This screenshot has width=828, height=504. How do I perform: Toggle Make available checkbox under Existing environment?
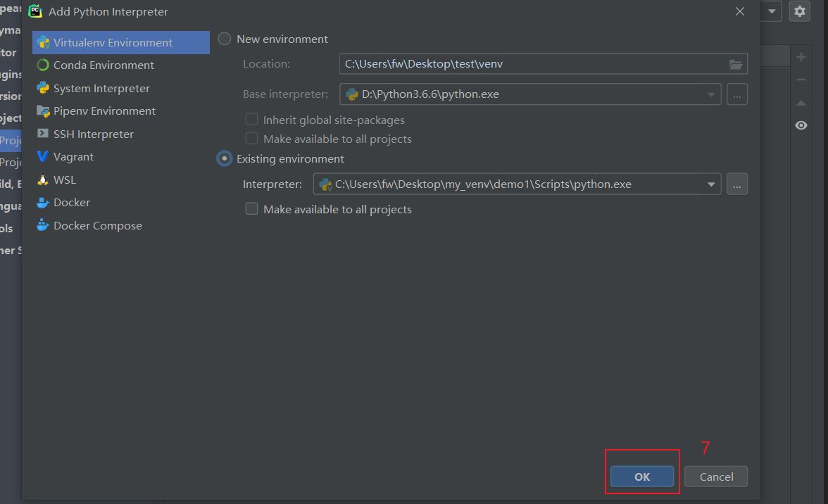(252, 209)
